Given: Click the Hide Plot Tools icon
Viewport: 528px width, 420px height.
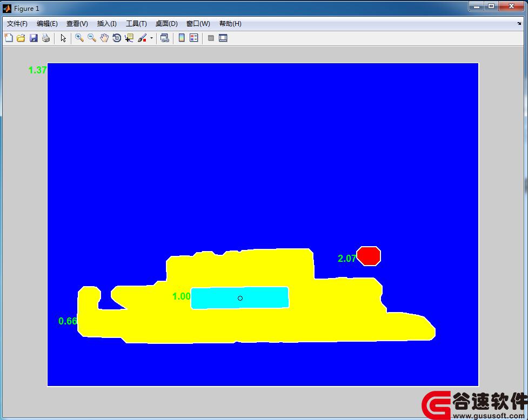Looking at the screenshot, I should click(211, 38).
